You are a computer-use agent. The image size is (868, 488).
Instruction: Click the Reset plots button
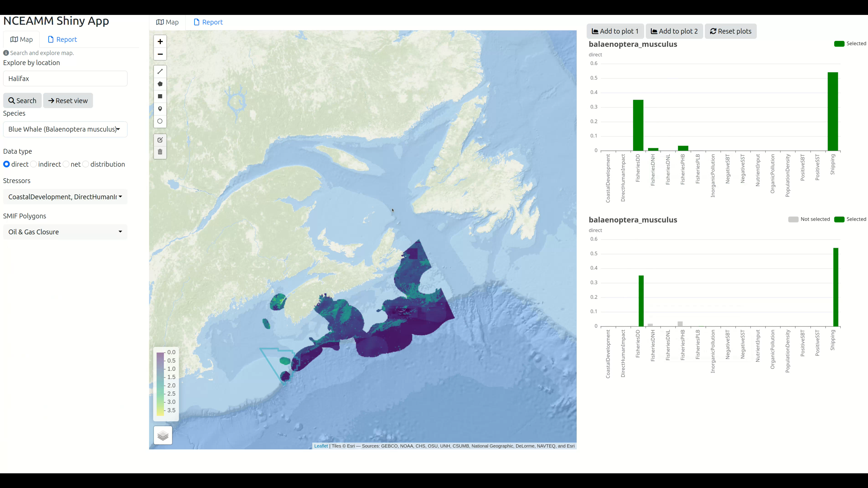click(x=730, y=31)
